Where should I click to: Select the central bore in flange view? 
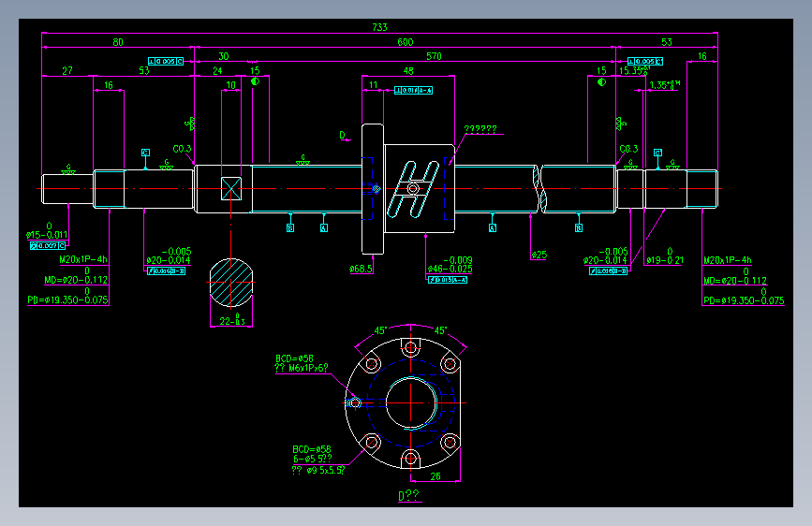pos(410,402)
